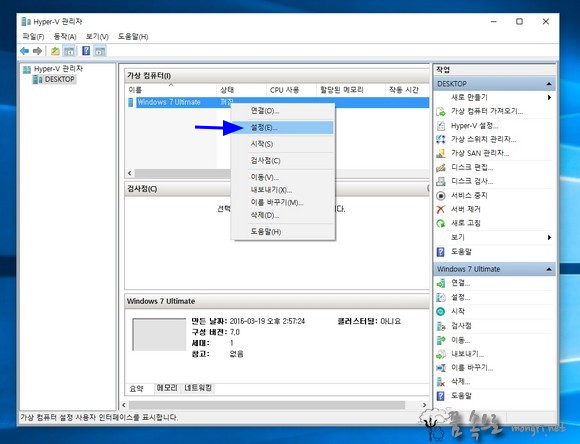Sort by CPU 사용 column header
Image resolution: width=580 pixels, height=444 pixels.
click(291, 90)
